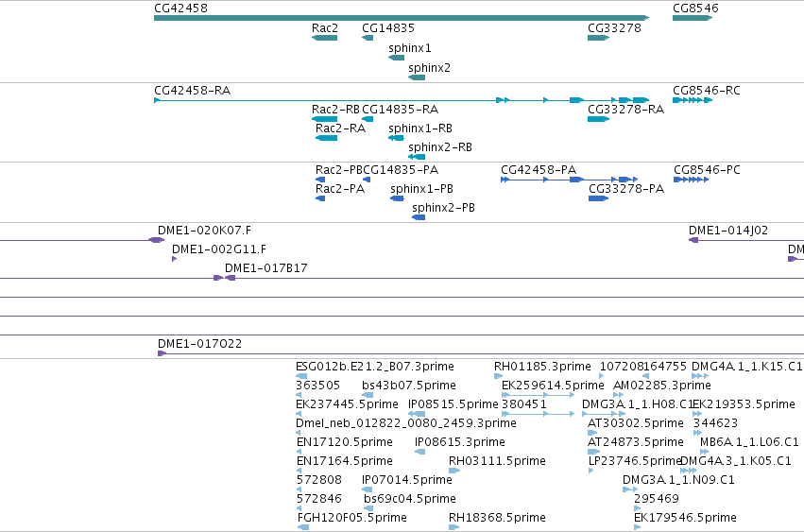This screenshot has width=804, height=532.
Task: Click the ESG012b.E21.2_B07.3prime EST label
Action: [375, 367]
